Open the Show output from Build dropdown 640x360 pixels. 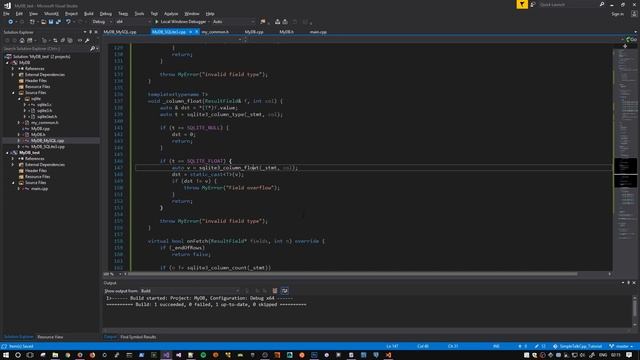click(190, 291)
